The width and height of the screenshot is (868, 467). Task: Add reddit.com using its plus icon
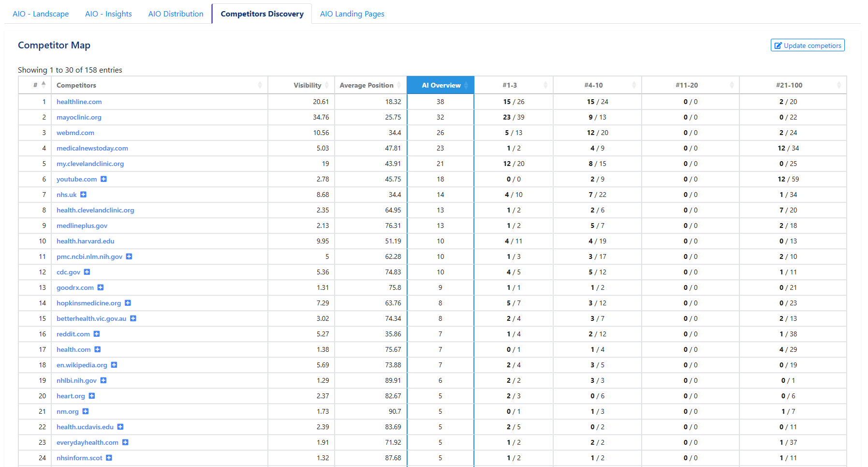(x=97, y=334)
